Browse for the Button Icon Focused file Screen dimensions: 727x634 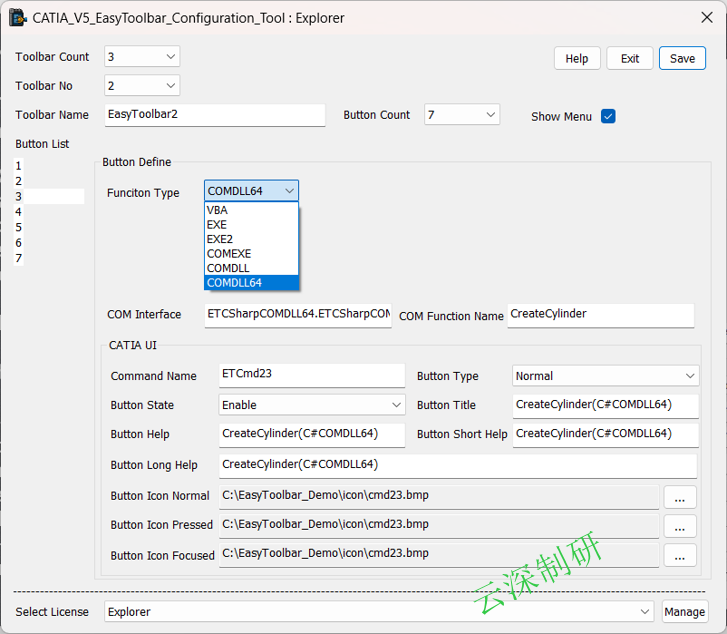click(x=680, y=556)
